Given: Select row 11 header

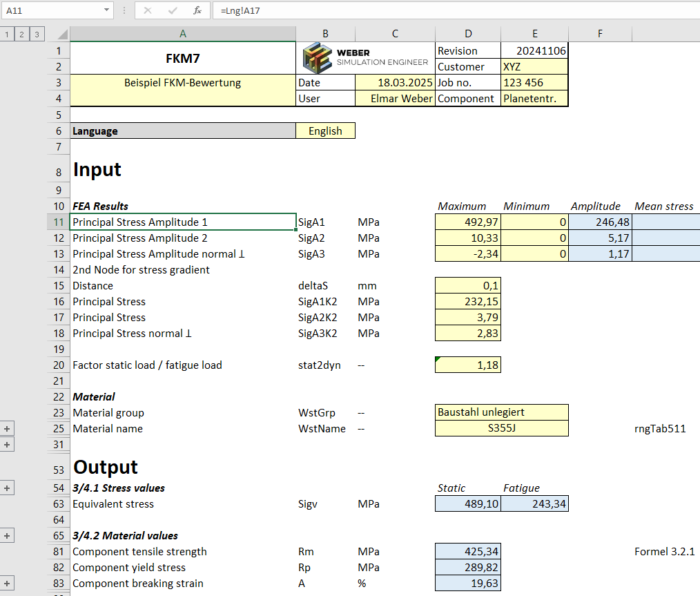Looking at the screenshot, I should pos(59,222).
